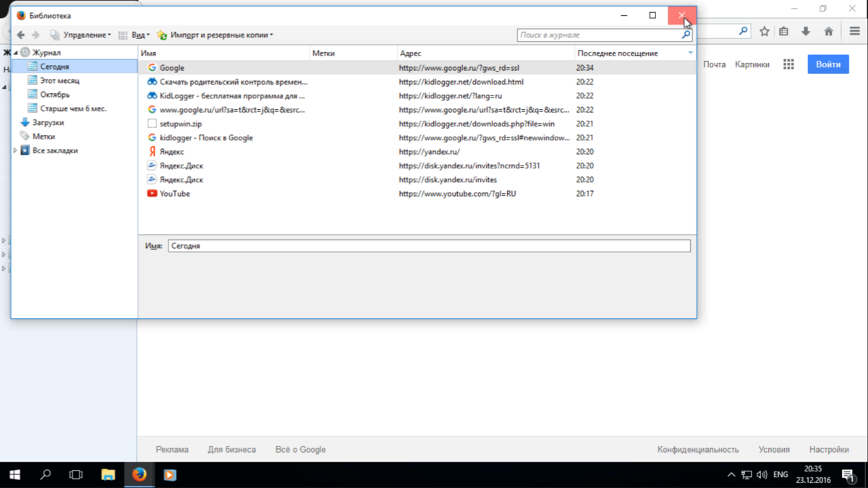Select KidLogger - бесплатная программа entry
Screen dimensions: 868x488
click(417, 95)
